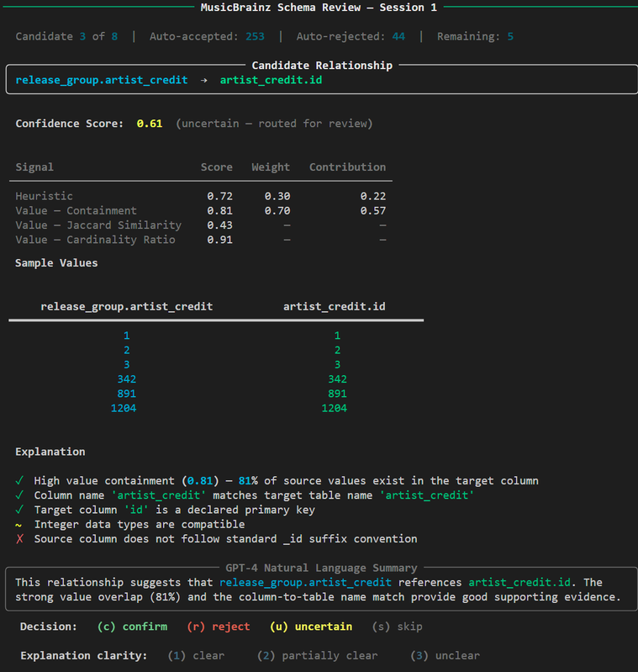Click the Value – Jaccard Similarity label

click(x=98, y=225)
